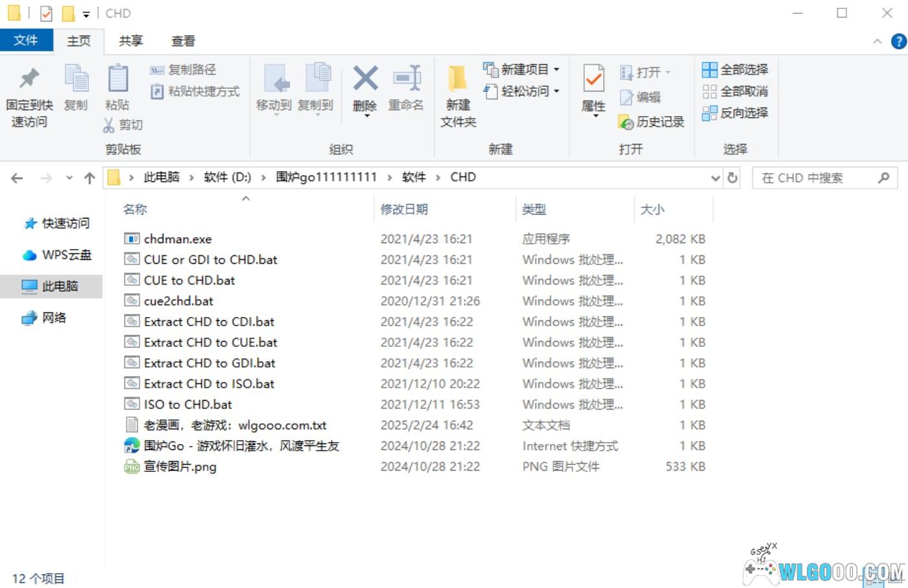908x588 pixels.
Task: Open the View ribbon tab
Action: click(x=183, y=41)
